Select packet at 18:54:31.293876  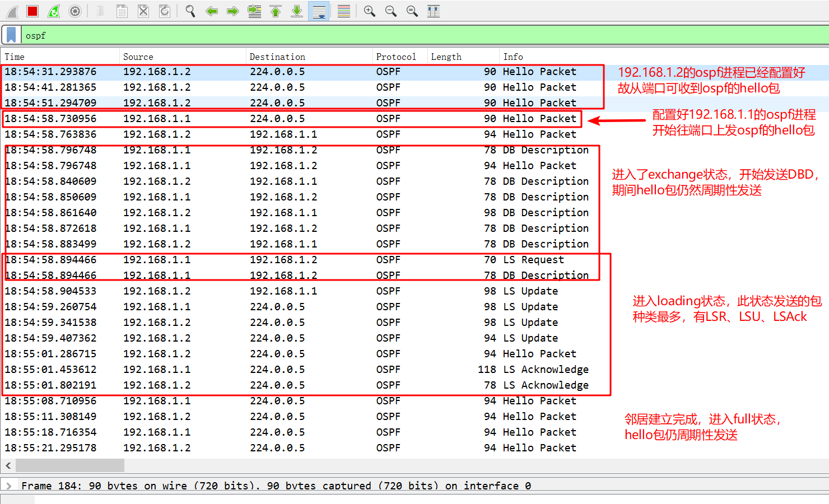(414, 72)
